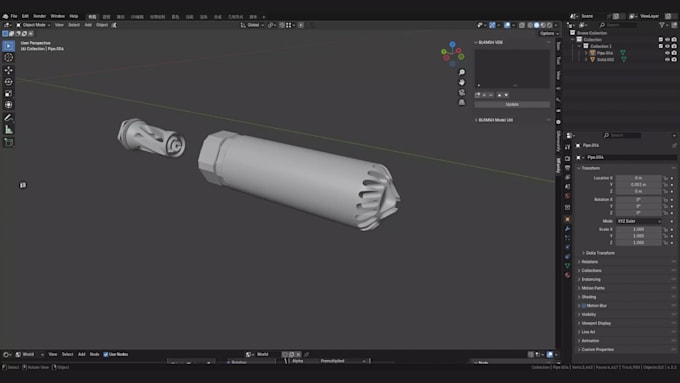This screenshot has width=680, height=383.
Task: Select the Move tool
Action: click(x=8, y=70)
